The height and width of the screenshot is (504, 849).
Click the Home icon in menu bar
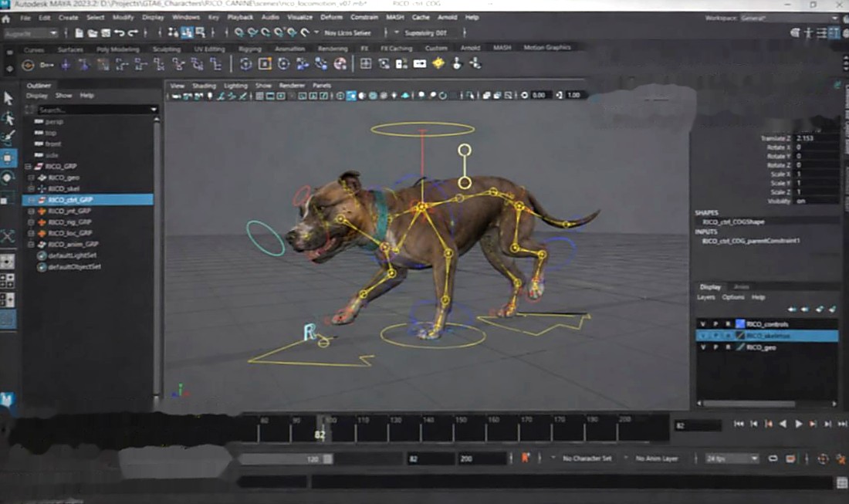[6, 19]
